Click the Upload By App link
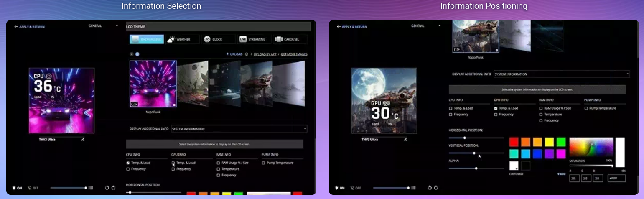This screenshot has height=199, width=644. pyautogui.click(x=265, y=54)
